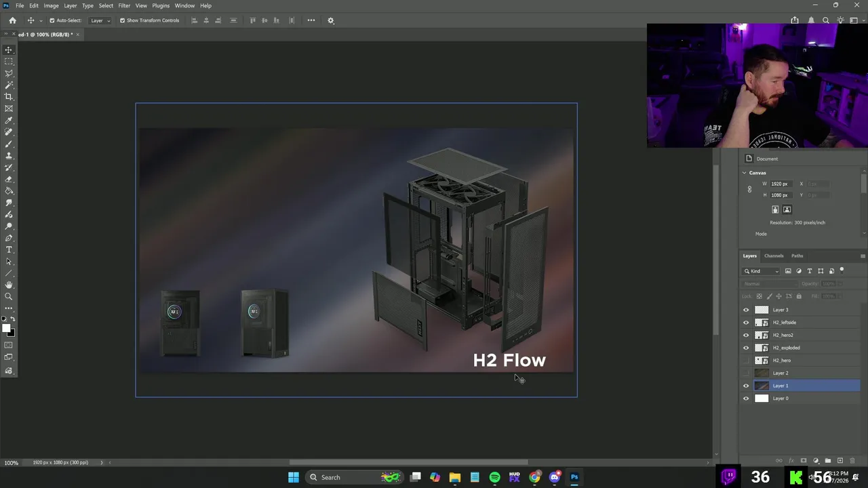868x488 pixels.
Task: Select the Type tool
Action: coord(9,250)
